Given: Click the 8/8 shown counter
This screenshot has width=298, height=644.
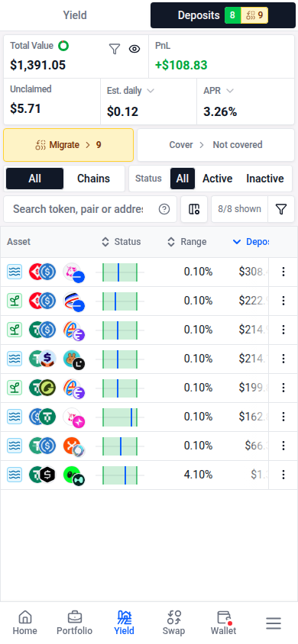Looking at the screenshot, I should [x=240, y=209].
